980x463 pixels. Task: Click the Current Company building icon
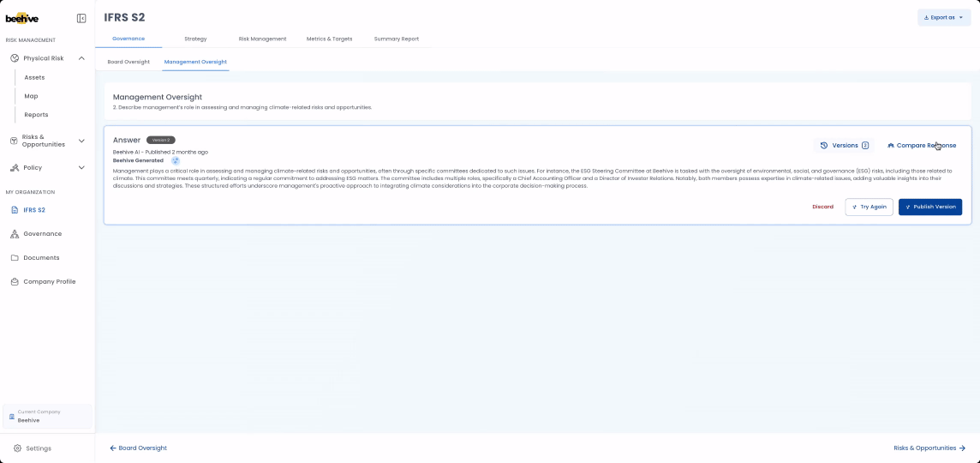pyautogui.click(x=12, y=416)
